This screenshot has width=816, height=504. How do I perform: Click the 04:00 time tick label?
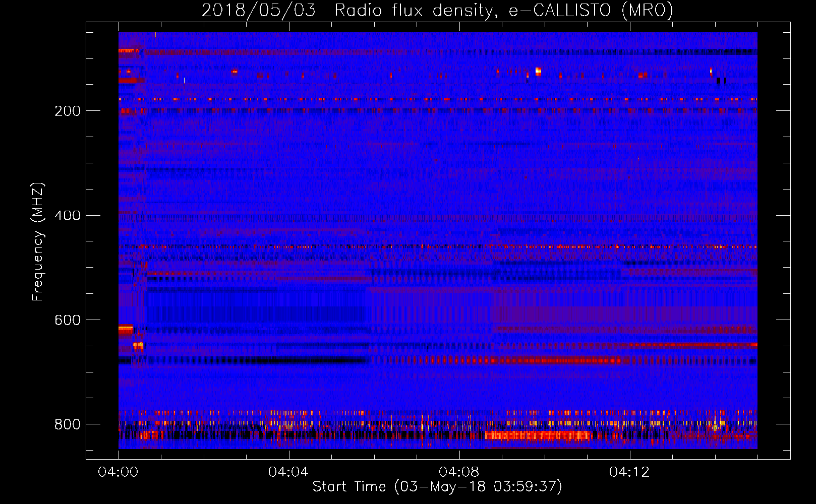tap(118, 472)
